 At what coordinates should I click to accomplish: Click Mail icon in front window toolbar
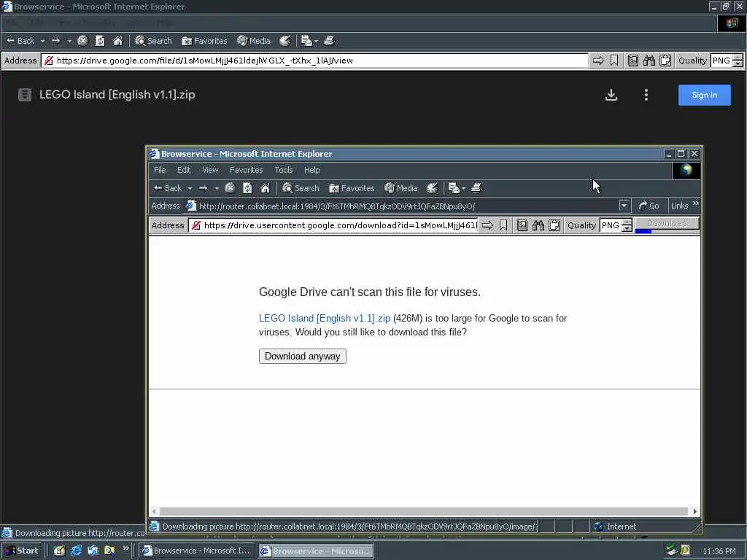tap(454, 188)
